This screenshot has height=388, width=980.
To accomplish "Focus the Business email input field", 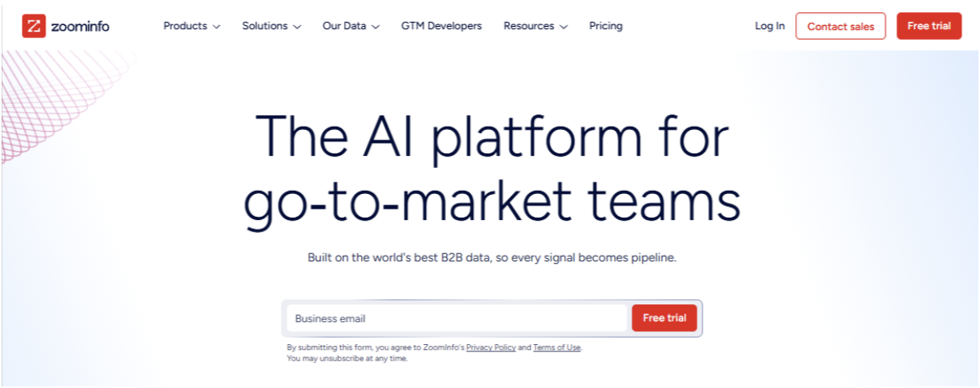I will 458,318.
